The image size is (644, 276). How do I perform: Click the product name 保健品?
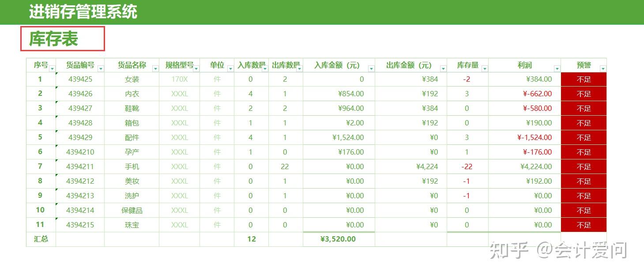coord(132,210)
